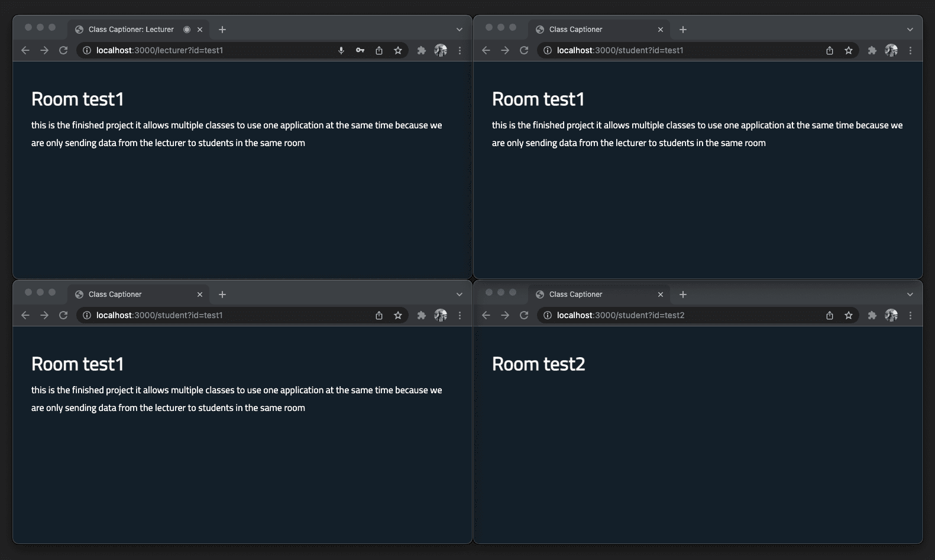
Task: Open profile avatar in bottom-left test1 window
Action: 441,315
